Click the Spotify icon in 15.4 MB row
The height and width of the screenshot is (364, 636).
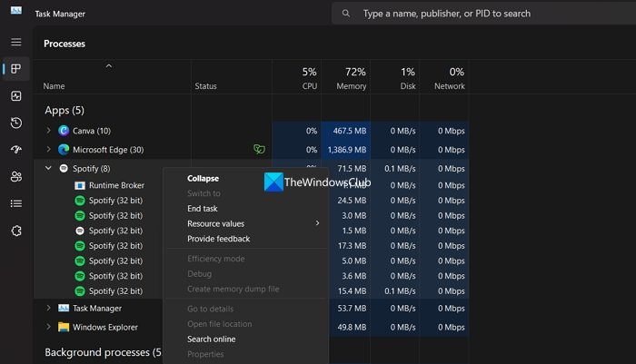80,291
